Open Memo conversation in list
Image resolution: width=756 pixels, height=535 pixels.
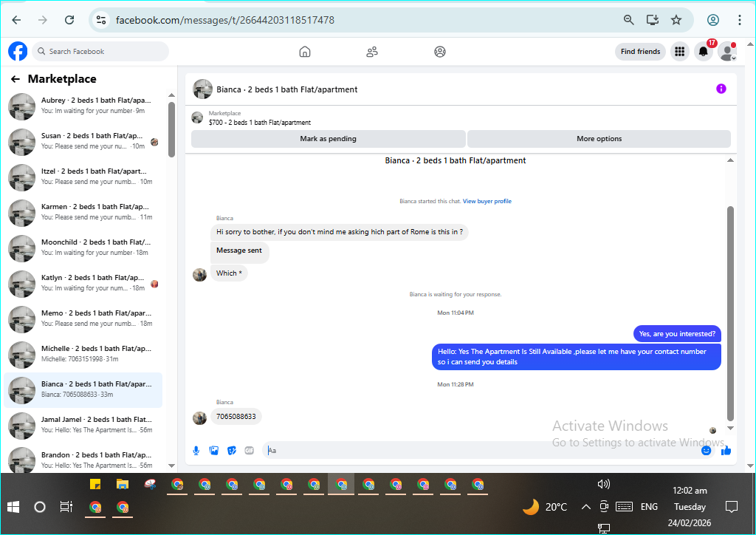pyautogui.click(x=83, y=319)
